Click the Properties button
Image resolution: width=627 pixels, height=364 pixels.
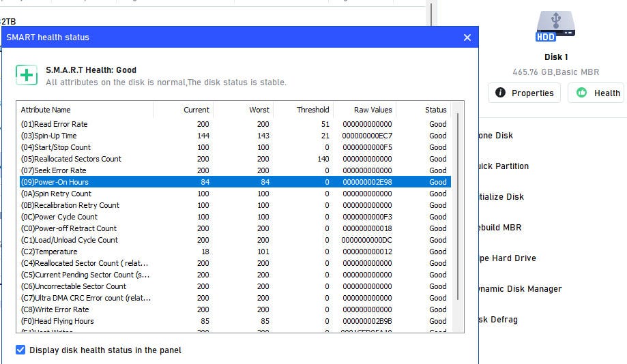pos(524,93)
